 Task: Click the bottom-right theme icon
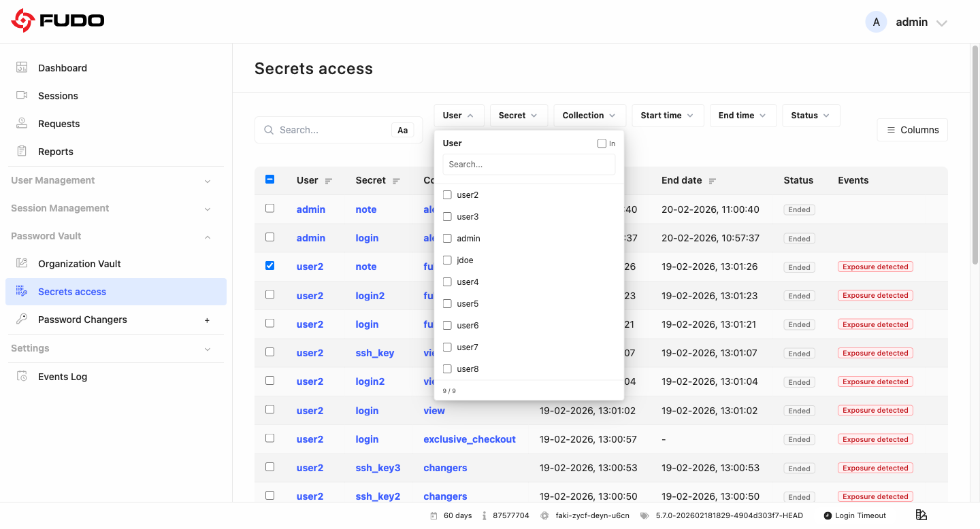[x=921, y=515]
